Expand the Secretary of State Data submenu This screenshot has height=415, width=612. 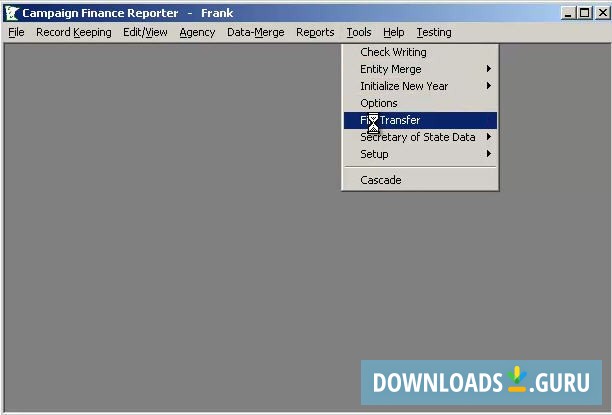(x=420, y=137)
